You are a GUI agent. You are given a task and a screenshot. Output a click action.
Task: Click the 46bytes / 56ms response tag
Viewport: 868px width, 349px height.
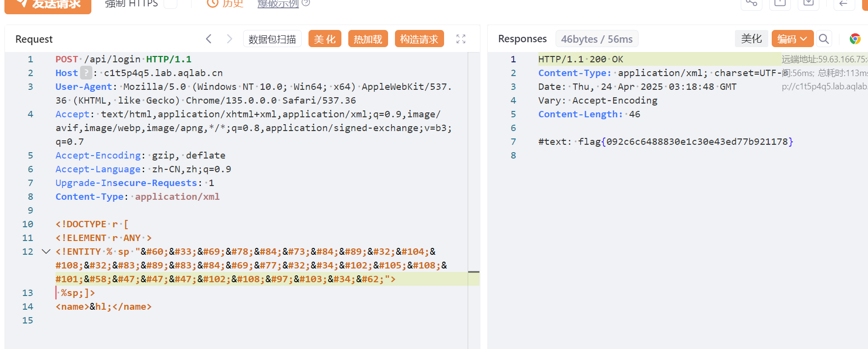pyautogui.click(x=597, y=39)
